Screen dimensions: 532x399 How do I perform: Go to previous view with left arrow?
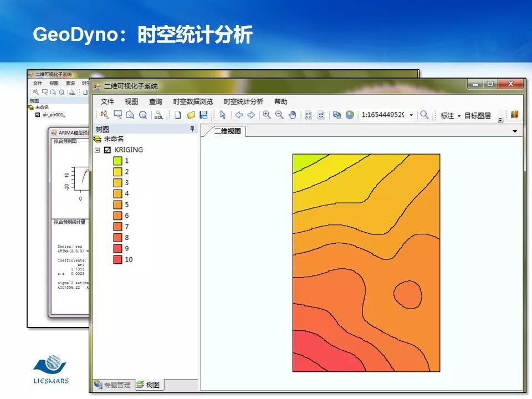click(x=239, y=115)
